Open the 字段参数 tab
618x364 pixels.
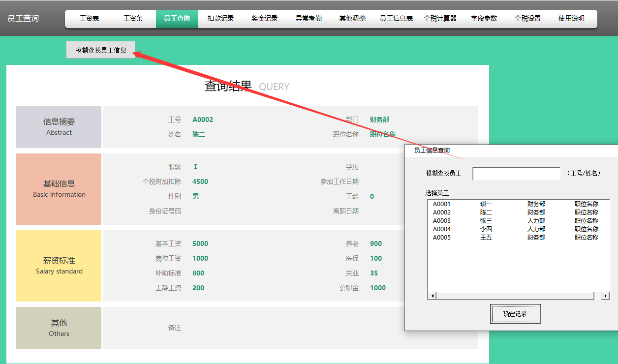coord(484,18)
